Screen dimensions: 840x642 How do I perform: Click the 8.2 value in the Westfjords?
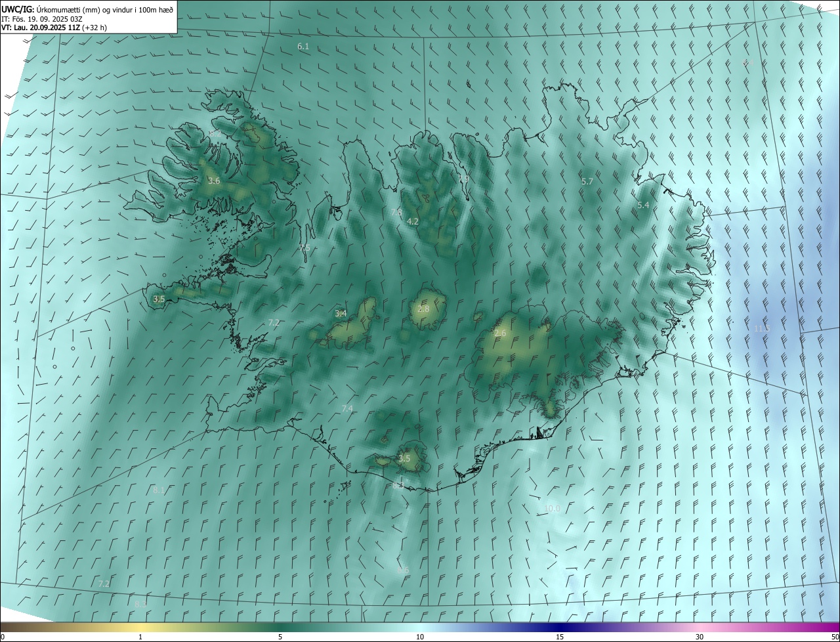(x=215, y=134)
